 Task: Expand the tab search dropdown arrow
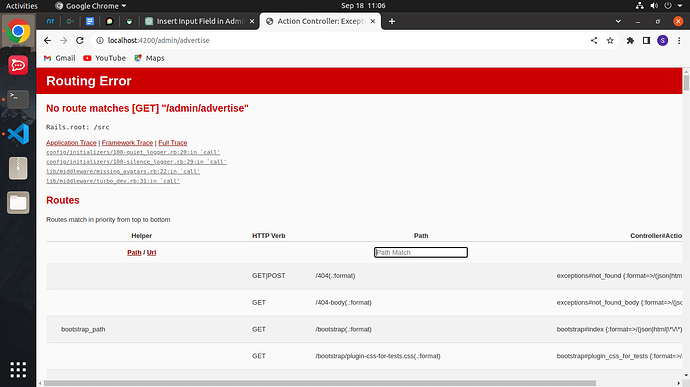click(x=618, y=21)
